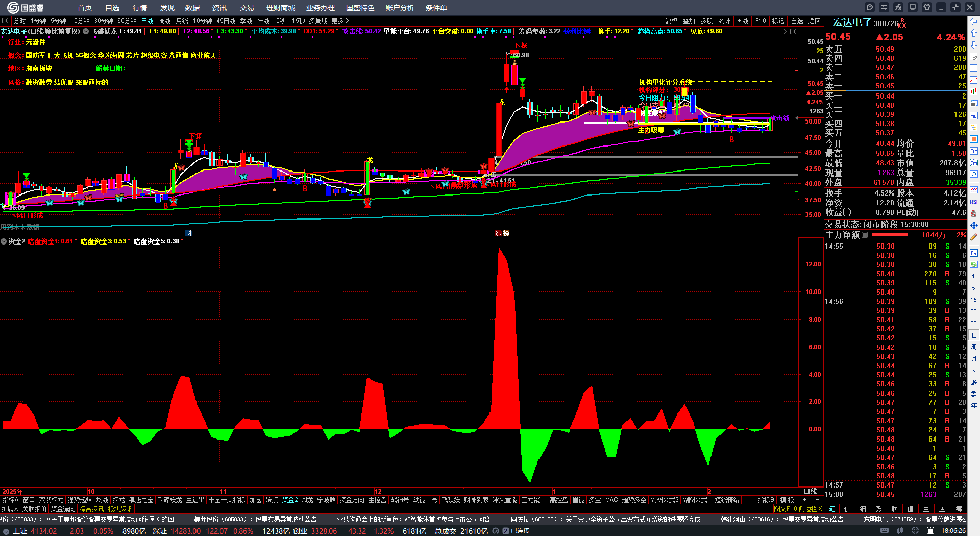The height and width of the screenshot is (536, 980).
Task: Go to next stock with down arrow
Action: tap(974, 44)
